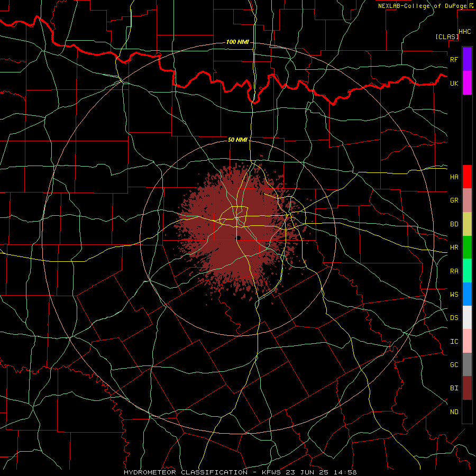Viewport: 476px width, 476px height.
Task: Click the 50 NMI range ring label
Action: (x=237, y=140)
